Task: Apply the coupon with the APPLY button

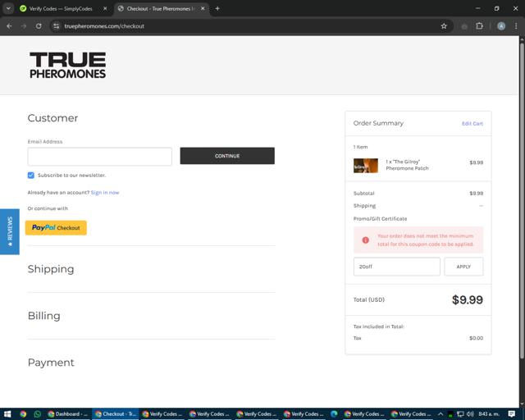Action: (463, 267)
